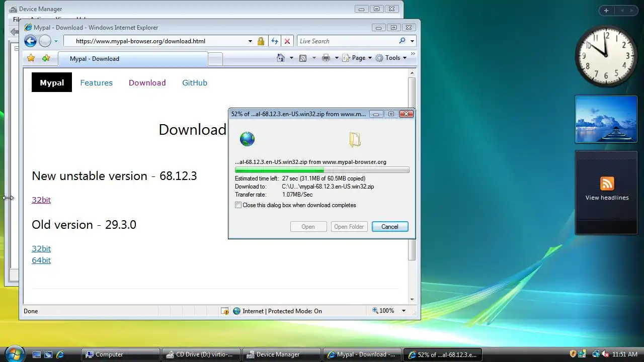Switch to CD Drive (D:) virtio taskbar button
The height and width of the screenshot is (362, 644).
(x=201, y=354)
